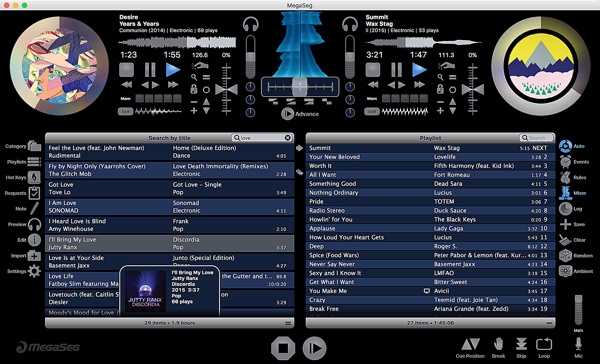Viewport: 600px width, 364px height.
Task: Toggle headphone cue for Desire deck
Action: 251,24
